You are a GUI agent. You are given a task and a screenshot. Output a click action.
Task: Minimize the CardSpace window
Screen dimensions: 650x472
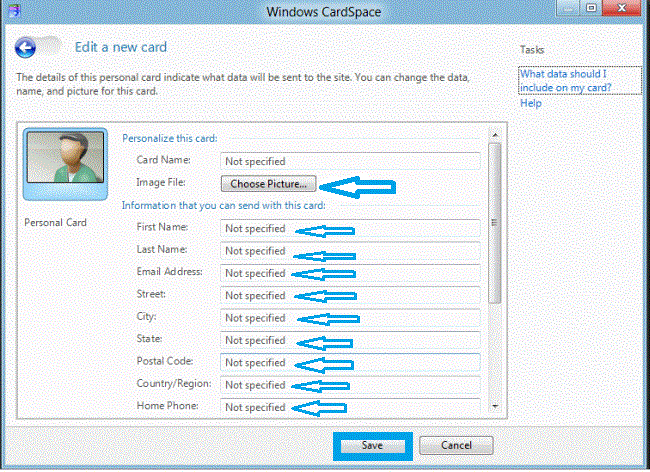[x=568, y=8]
